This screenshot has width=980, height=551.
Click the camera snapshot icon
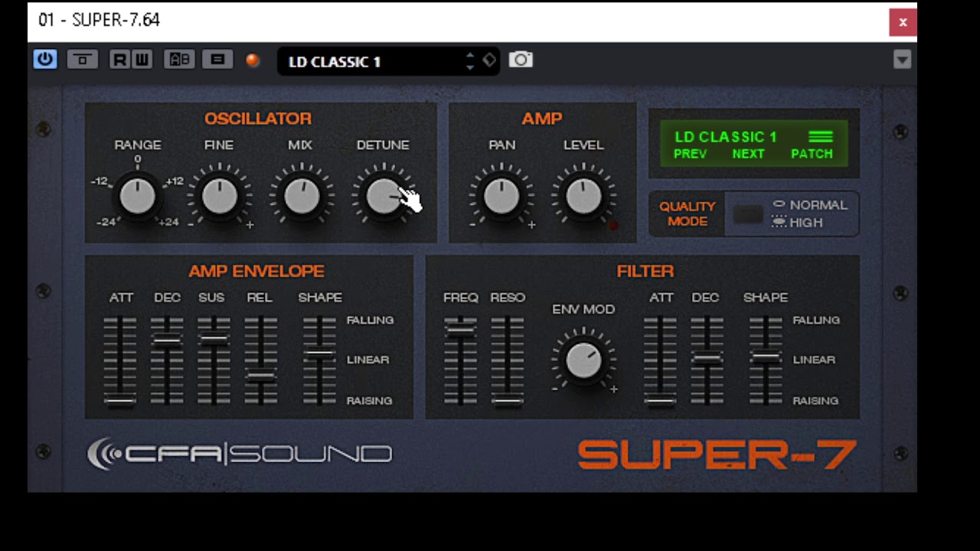(521, 60)
